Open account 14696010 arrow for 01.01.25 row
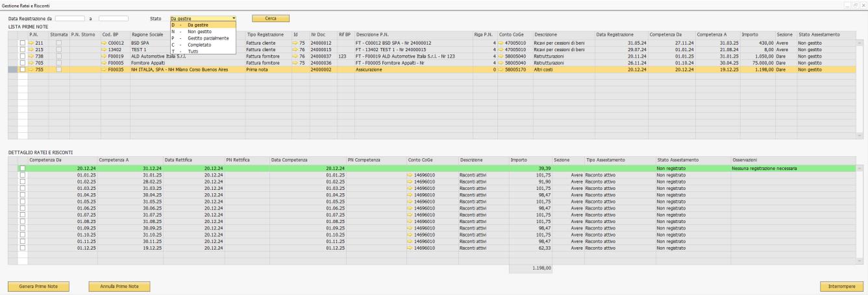 click(x=410, y=174)
